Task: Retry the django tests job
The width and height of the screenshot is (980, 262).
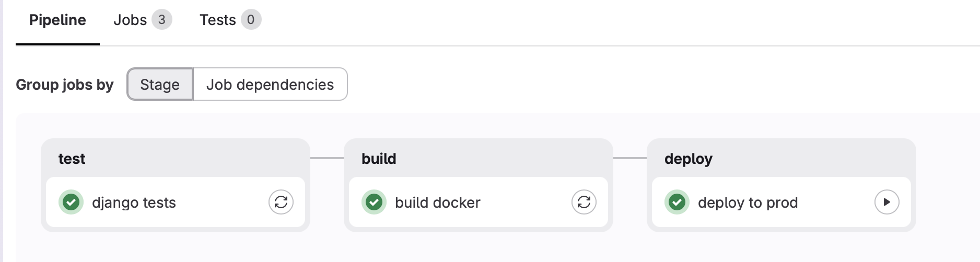Action: [x=281, y=202]
